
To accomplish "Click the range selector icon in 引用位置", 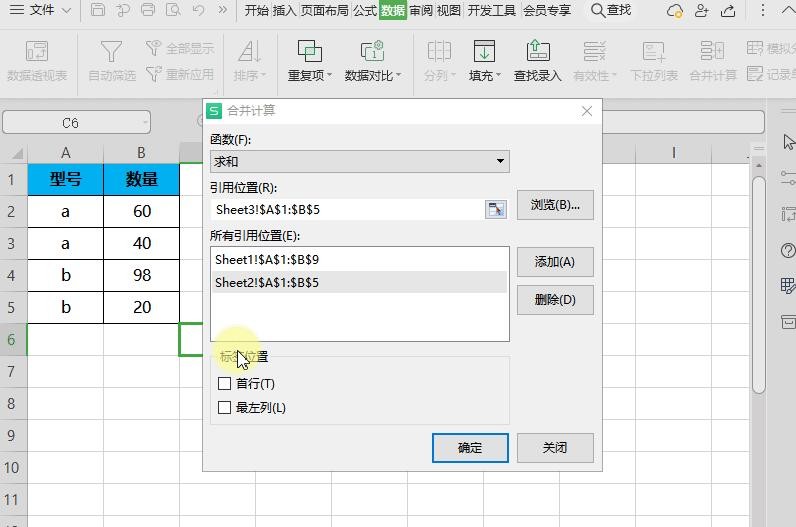I will point(496,209).
